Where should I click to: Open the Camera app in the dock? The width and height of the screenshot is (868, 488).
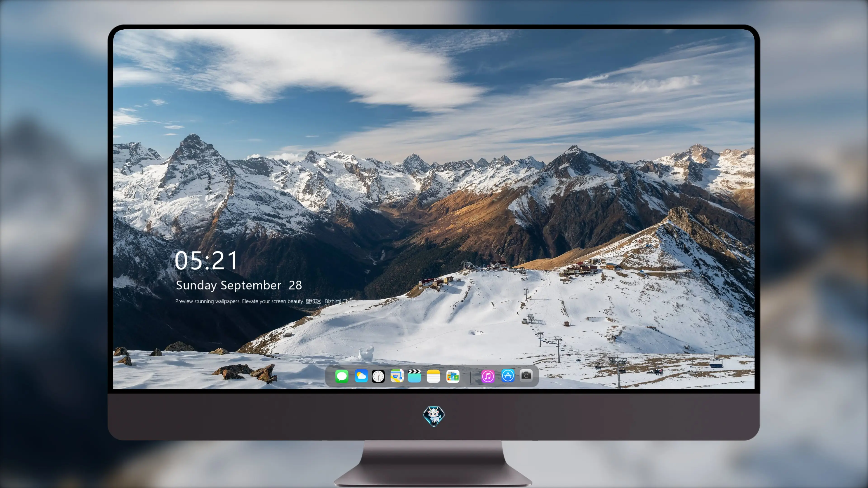click(526, 375)
